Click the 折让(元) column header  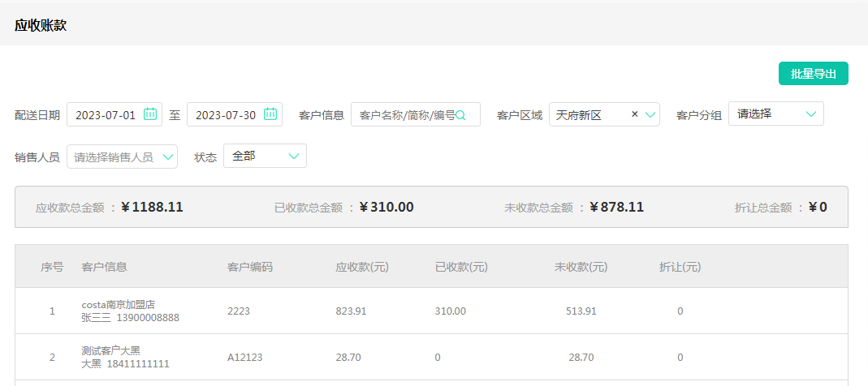point(680,267)
